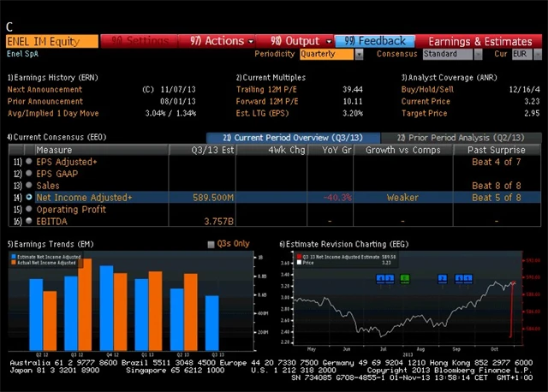Select the EBITDA measure radio button

(x=28, y=221)
